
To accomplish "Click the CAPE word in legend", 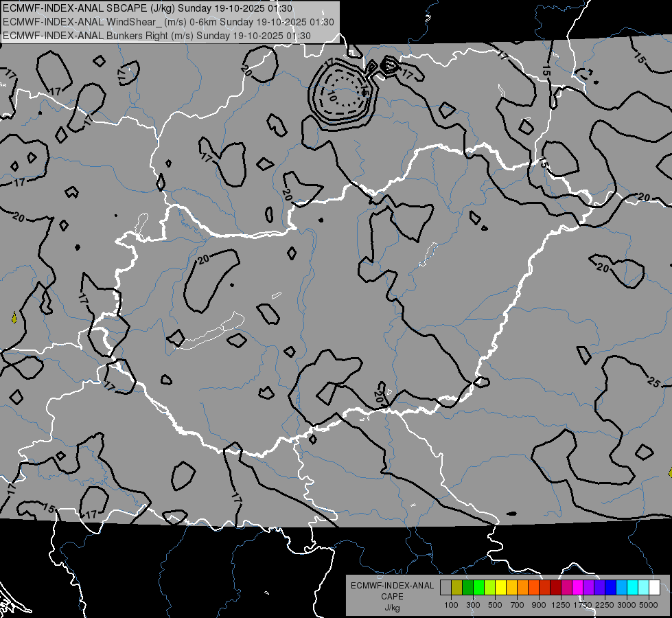I will point(392,597).
